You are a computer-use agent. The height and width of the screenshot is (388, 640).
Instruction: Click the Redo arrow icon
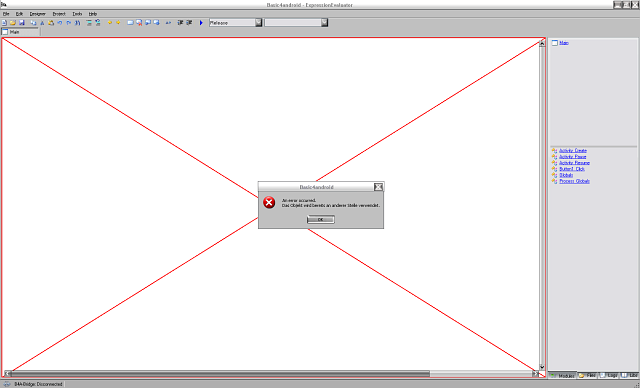pos(69,23)
